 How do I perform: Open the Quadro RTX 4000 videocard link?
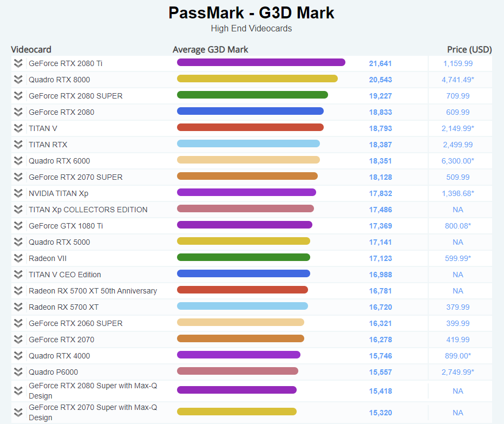[60, 356]
